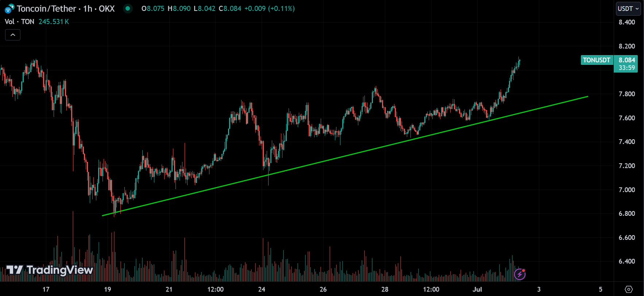The width and height of the screenshot is (644, 296).
Task: Click the 7.600 price axis label
Action: (x=627, y=118)
